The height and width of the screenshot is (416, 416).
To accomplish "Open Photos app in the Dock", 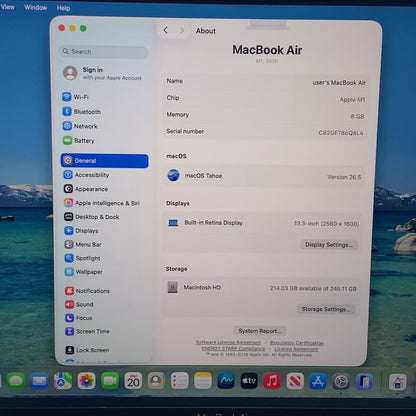I will (x=87, y=381).
